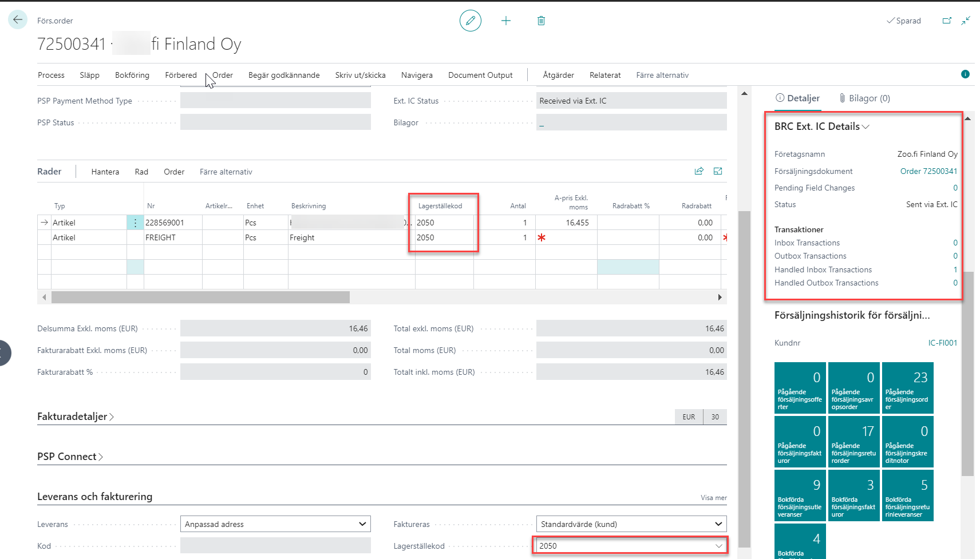This screenshot has height=559, width=980.
Task: Click the horizontal scrollbar under the lines
Action: 200,298
